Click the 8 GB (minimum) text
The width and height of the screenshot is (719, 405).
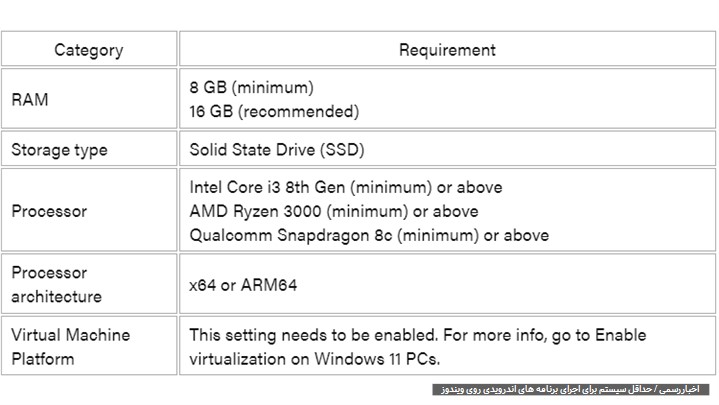point(251,87)
